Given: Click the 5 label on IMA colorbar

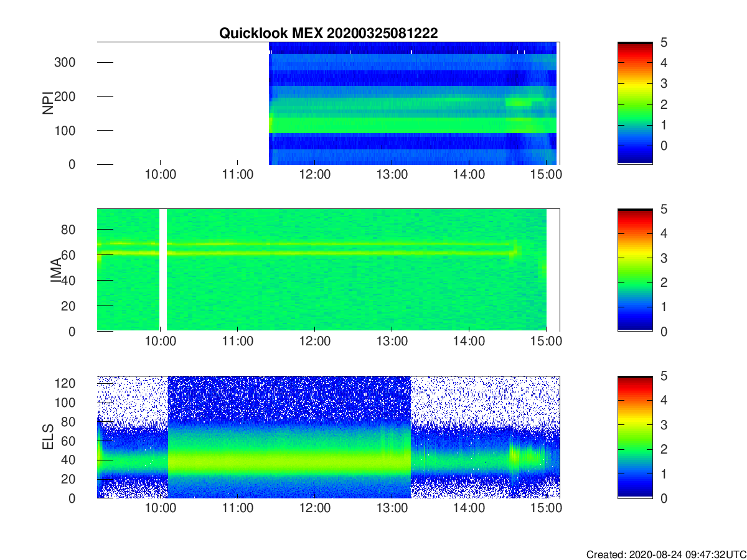Looking at the screenshot, I should click(x=664, y=210).
